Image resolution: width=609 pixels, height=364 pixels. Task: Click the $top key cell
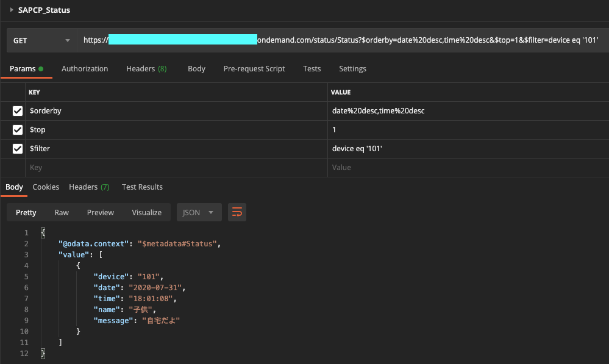[x=177, y=130]
